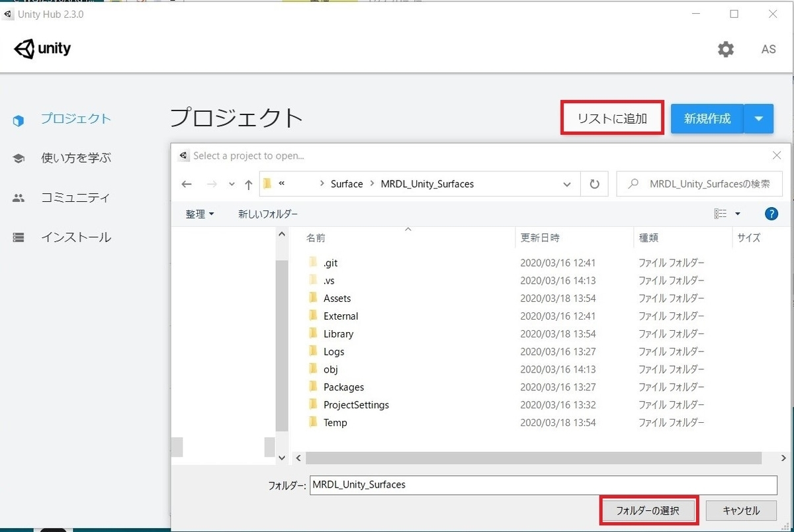Sort by 名前 column header
794x532 pixels.
(316, 238)
